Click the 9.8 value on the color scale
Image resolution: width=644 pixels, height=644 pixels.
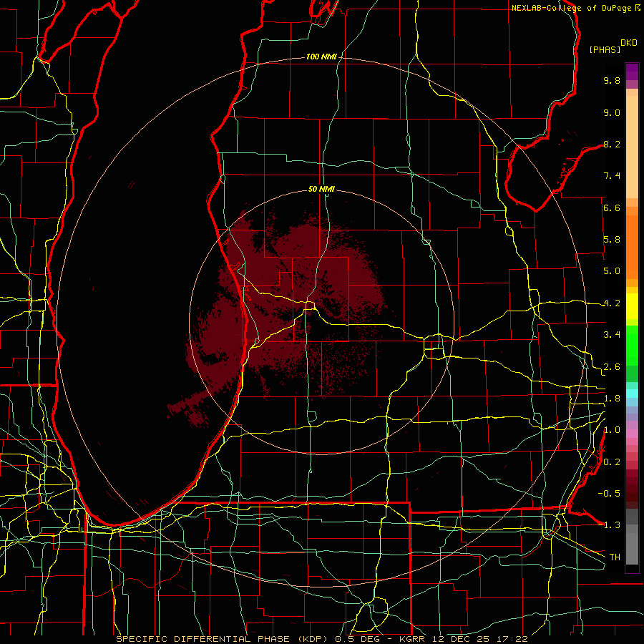click(x=612, y=80)
